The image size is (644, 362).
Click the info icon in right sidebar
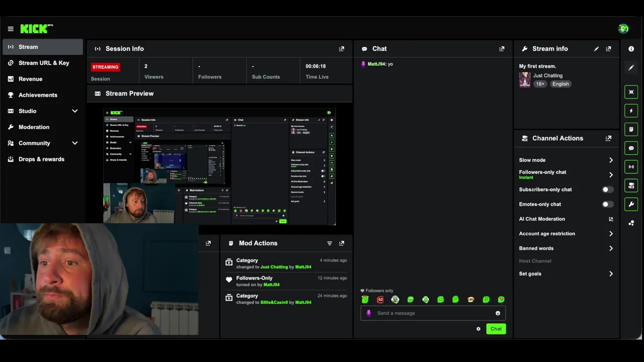(x=631, y=49)
